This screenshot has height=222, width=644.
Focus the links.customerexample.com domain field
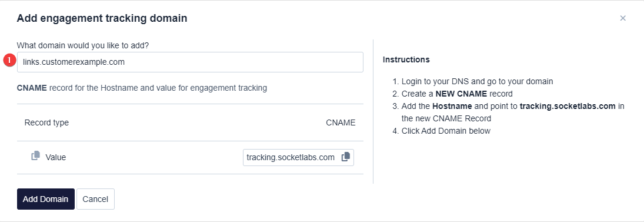coord(190,62)
